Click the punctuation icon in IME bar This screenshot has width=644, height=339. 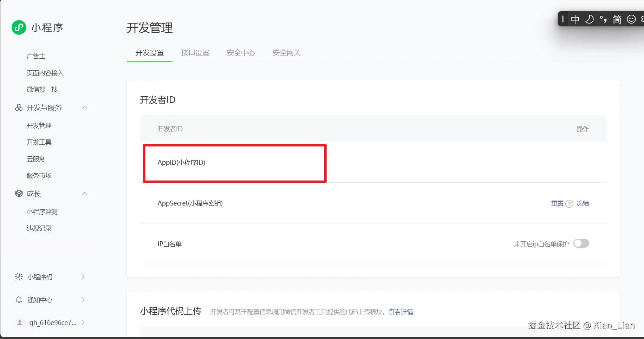(603, 19)
